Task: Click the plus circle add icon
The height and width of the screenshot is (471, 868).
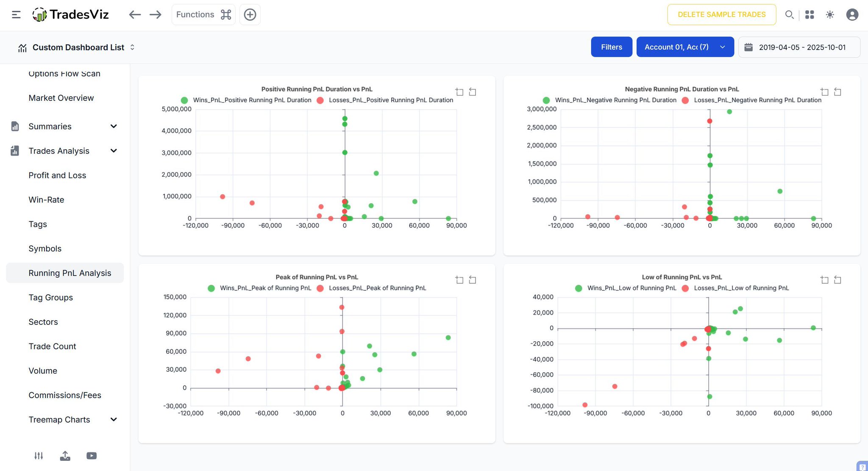Action: [x=250, y=15]
